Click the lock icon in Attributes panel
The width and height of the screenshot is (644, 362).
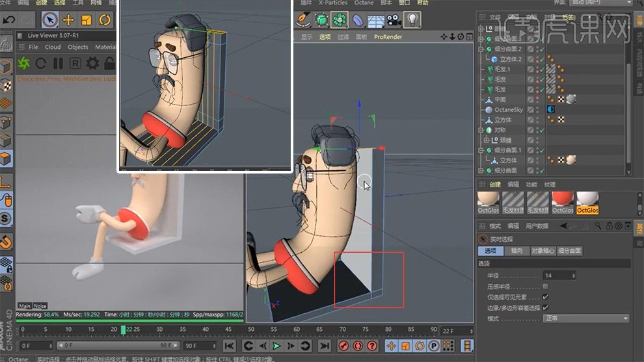pyautogui.click(x=609, y=226)
